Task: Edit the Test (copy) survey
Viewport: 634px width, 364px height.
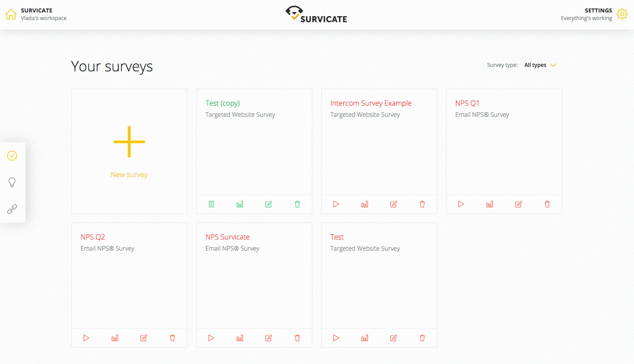Action: [x=269, y=204]
